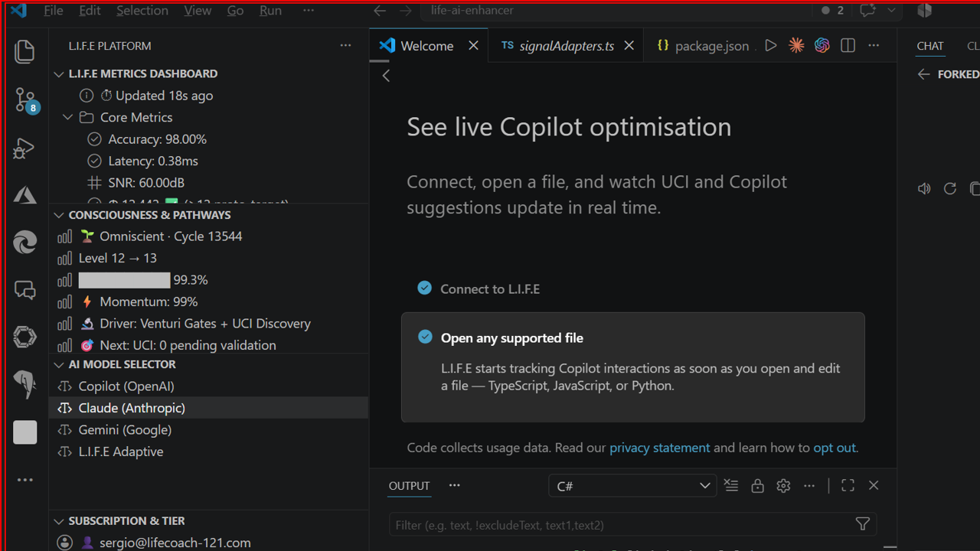Open the Go menu
Screen dimensions: 980x551
[236, 11]
